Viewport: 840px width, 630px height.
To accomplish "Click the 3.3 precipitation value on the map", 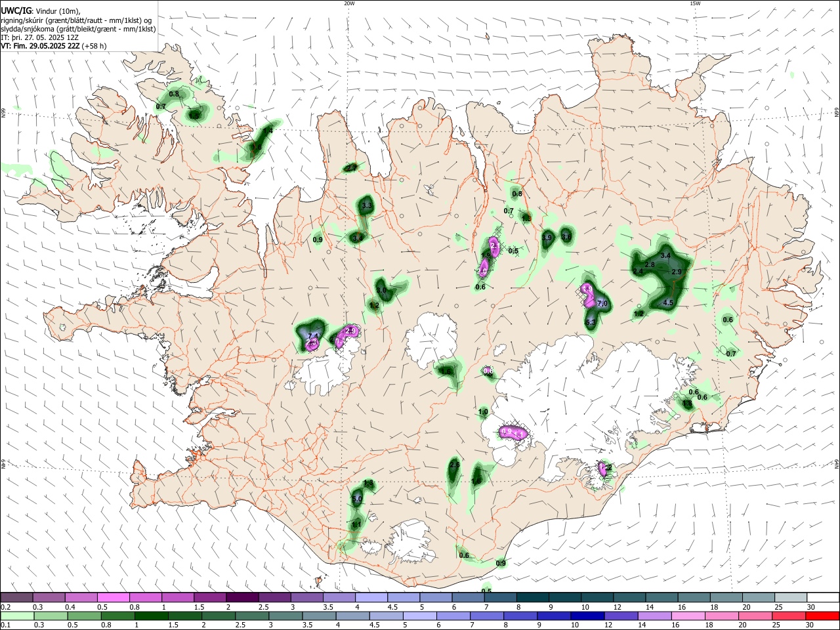I will [367, 205].
